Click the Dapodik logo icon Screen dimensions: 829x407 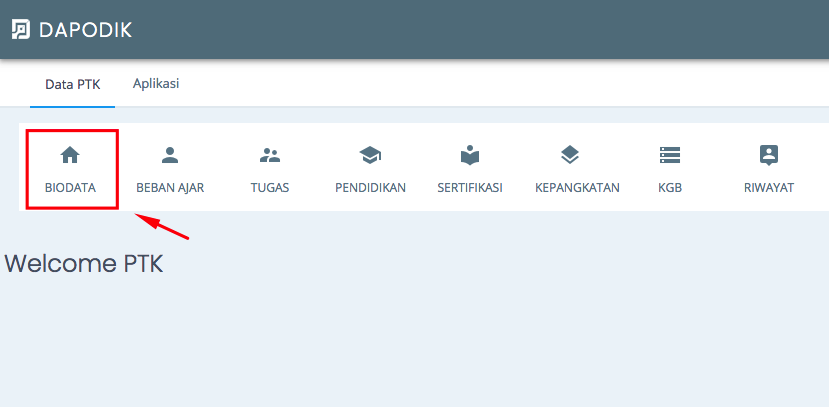(21, 30)
